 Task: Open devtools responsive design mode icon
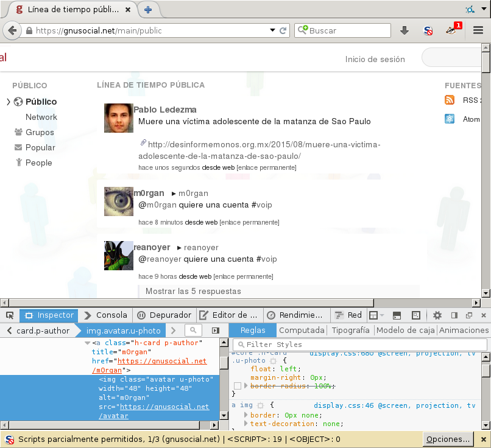tap(415, 315)
